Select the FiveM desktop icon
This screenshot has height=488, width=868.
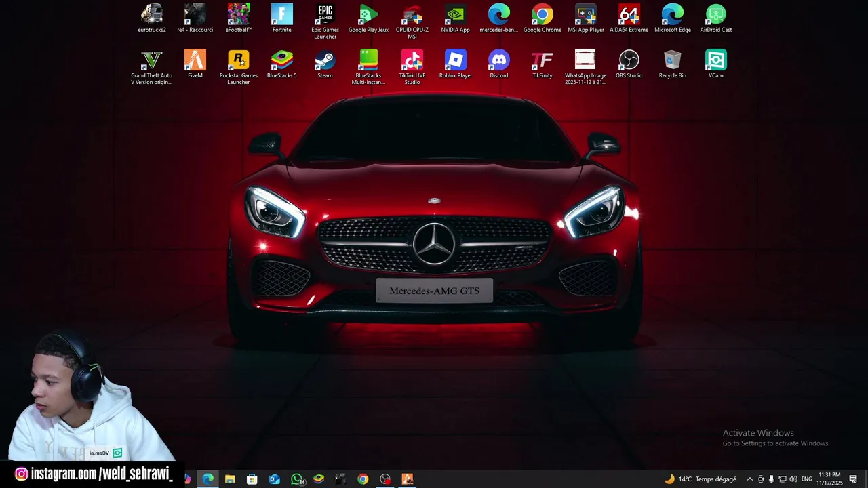[195, 64]
